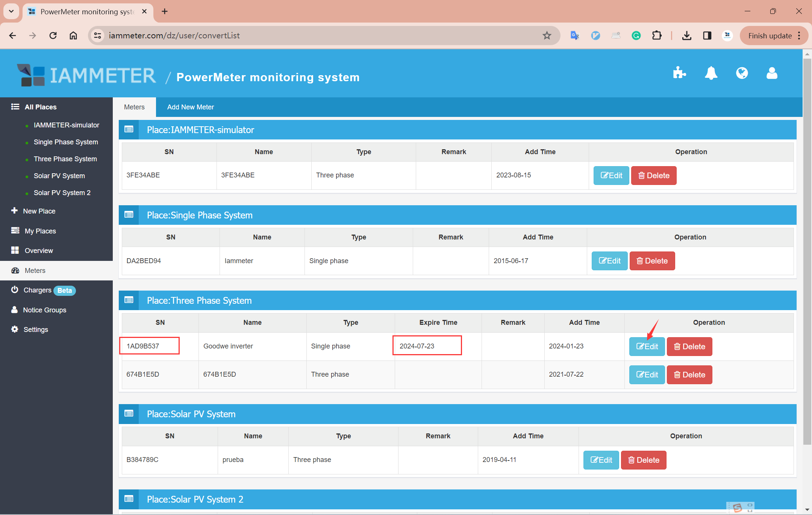The image size is (812, 515).
Task: Delete the prueba meter B384789C
Action: (643, 460)
